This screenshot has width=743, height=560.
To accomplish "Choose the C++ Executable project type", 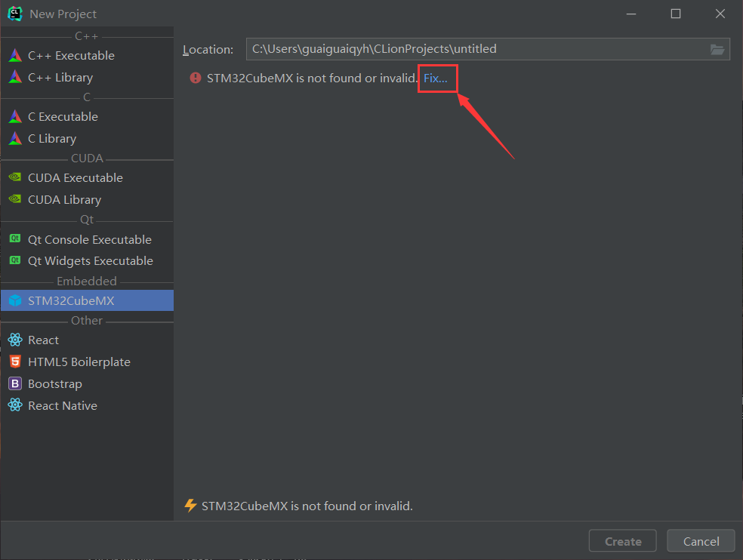I will (x=87, y=55).
